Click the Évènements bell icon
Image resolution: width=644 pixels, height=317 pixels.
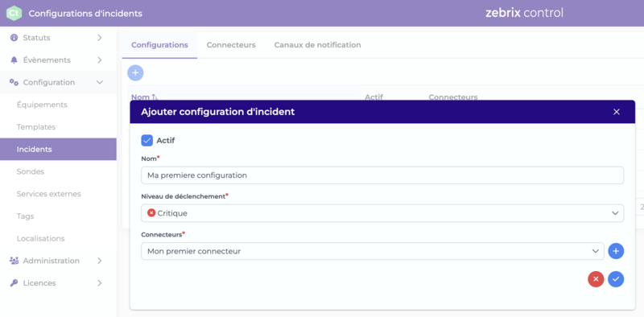click(14, 60)
